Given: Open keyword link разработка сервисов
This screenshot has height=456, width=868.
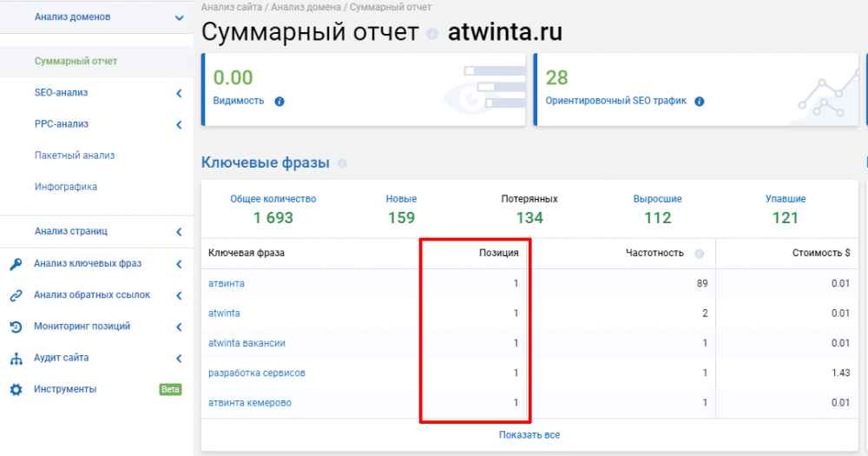Looking at the screenshot, I should [x=256, y=373].
